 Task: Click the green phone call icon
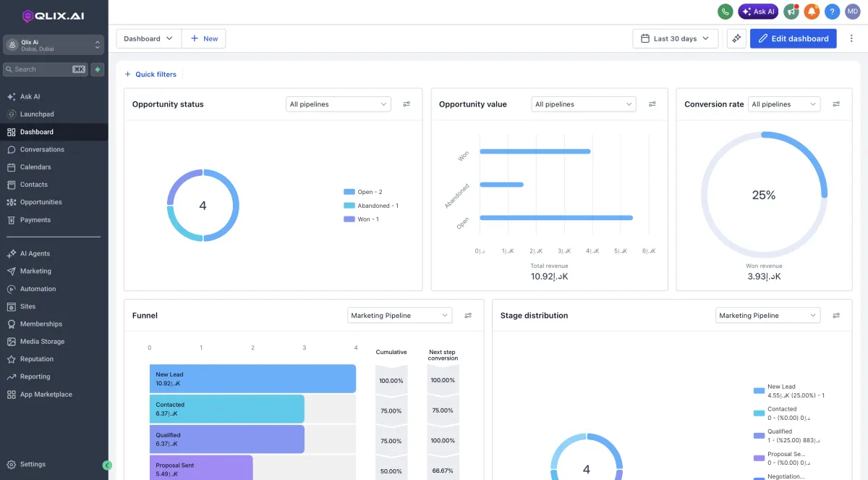[x=725, y=12]
